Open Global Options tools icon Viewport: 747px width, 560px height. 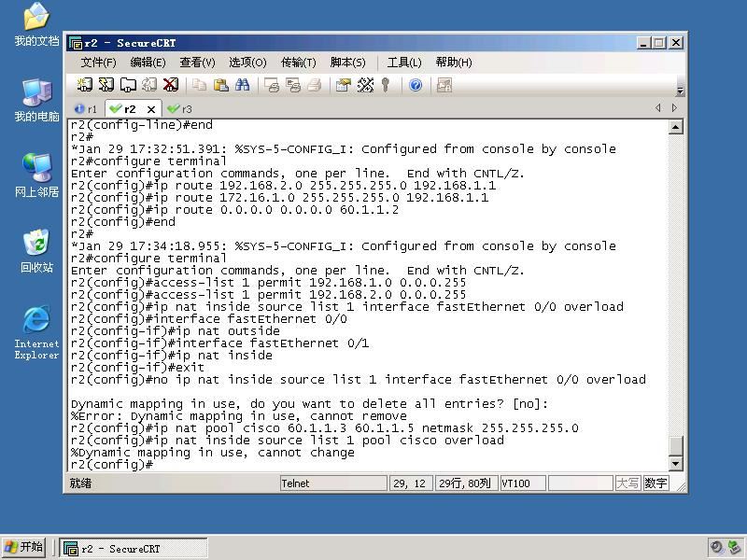[365, 85]
